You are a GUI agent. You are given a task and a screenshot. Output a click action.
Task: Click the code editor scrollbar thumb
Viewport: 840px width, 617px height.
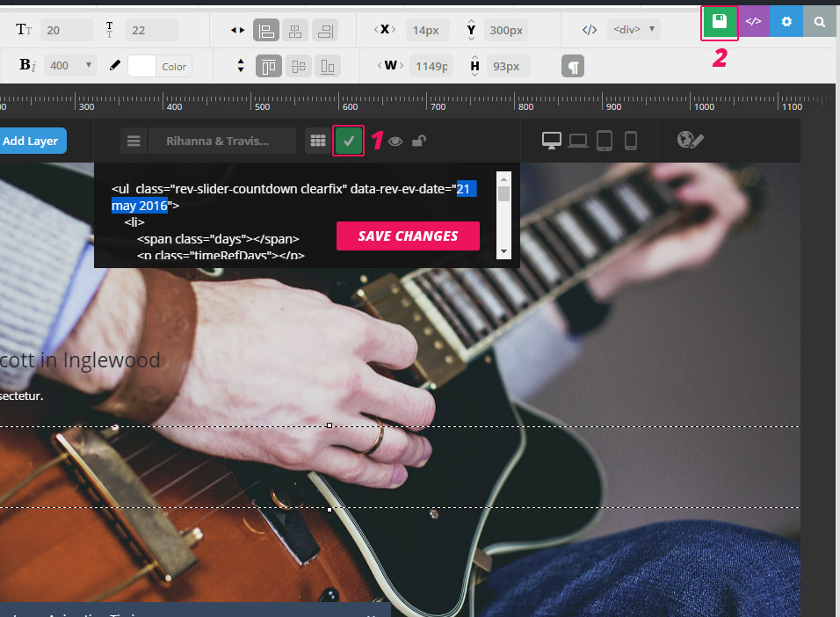(503, 193)
